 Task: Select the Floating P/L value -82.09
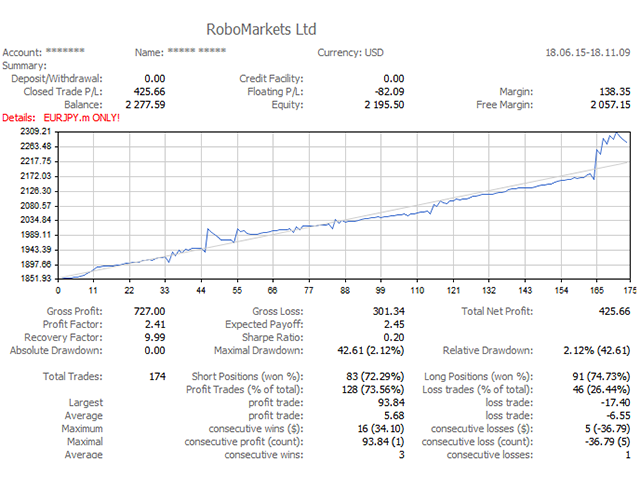coord(389,92)
